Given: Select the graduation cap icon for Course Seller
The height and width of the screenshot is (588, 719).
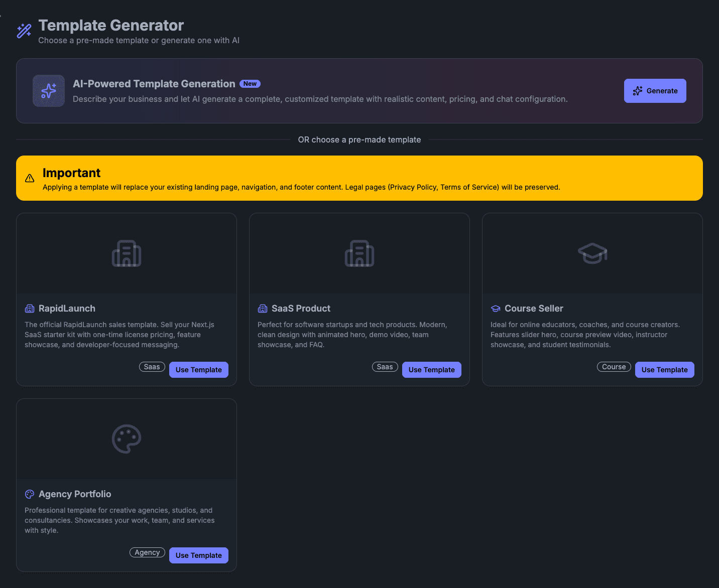Looking at the screenshot, I should coord(592,253).
